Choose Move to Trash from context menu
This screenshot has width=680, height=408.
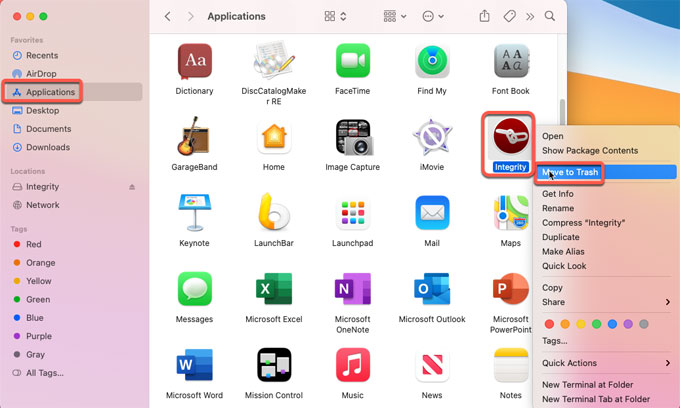(572, 172)
